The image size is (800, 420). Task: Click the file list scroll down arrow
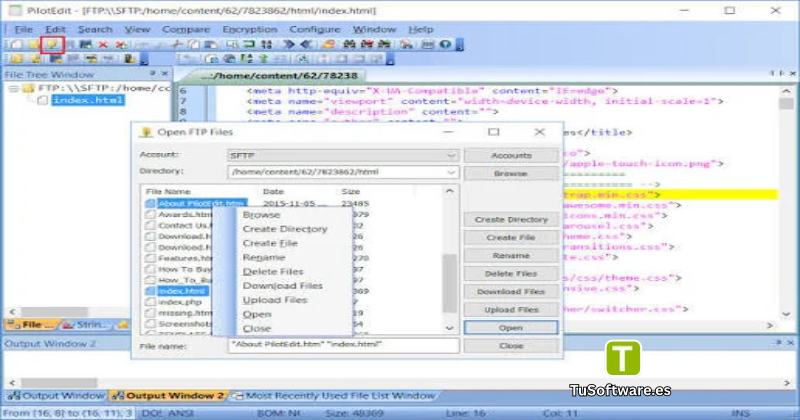[449, 328]
